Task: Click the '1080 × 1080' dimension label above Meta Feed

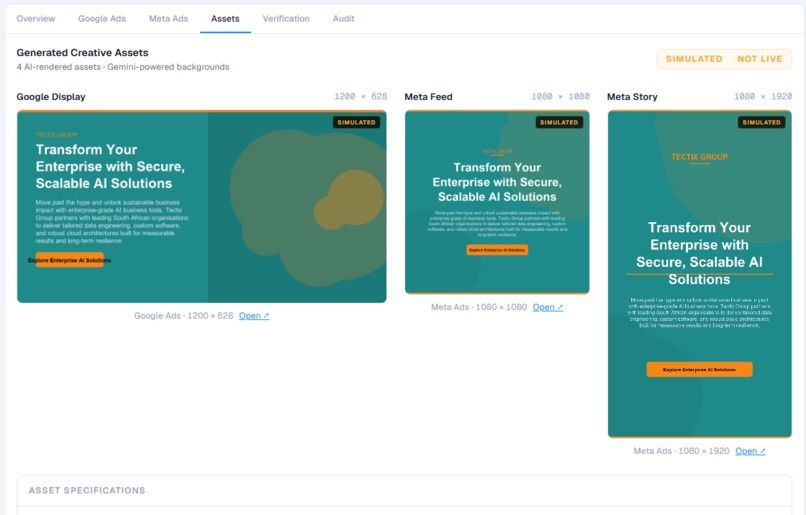Action: [560, 97]
